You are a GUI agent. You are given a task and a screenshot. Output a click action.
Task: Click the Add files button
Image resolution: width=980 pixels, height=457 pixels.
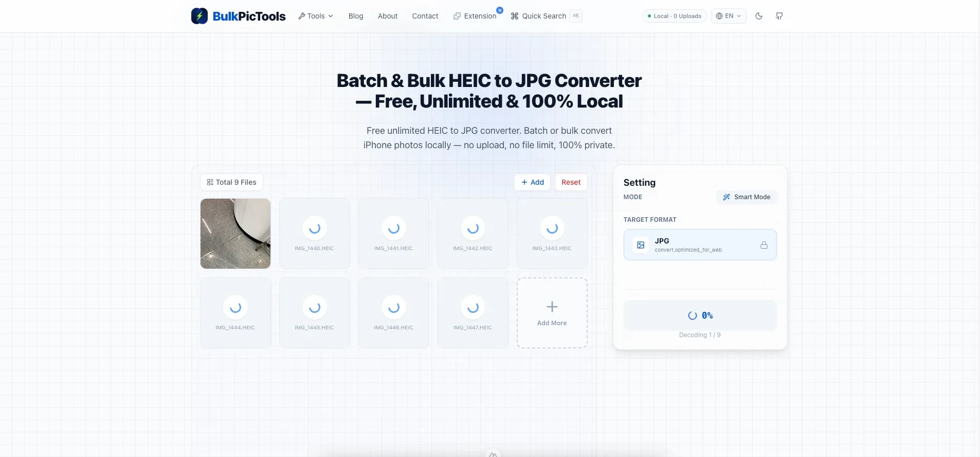(532, 182)
